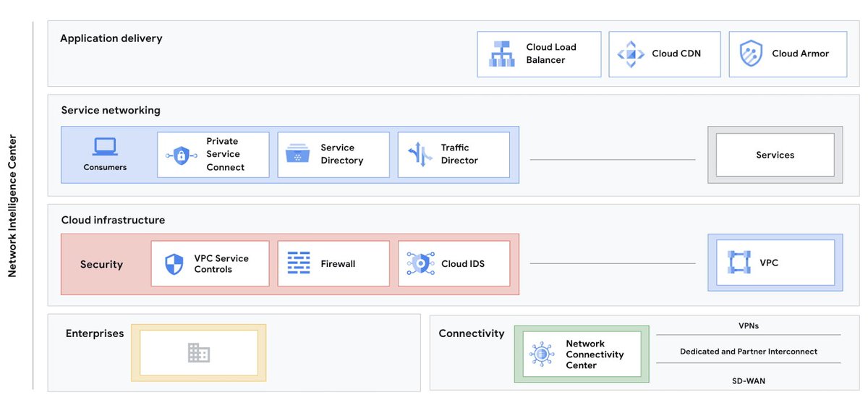
Task: Click the Traffic Director arrows icon
Action: point(419,155)
